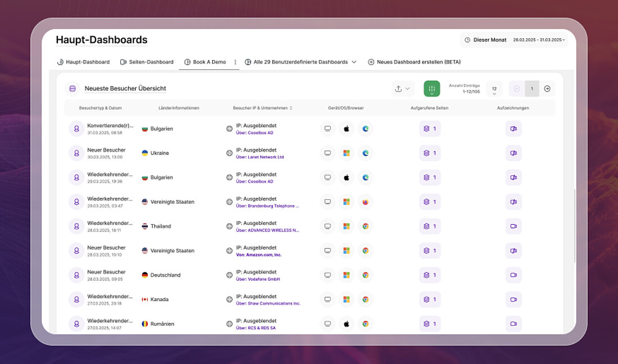Viewport: 618px width, 364px height.
Task: Go to next page arrow
Action: click(x=547, y=89)
